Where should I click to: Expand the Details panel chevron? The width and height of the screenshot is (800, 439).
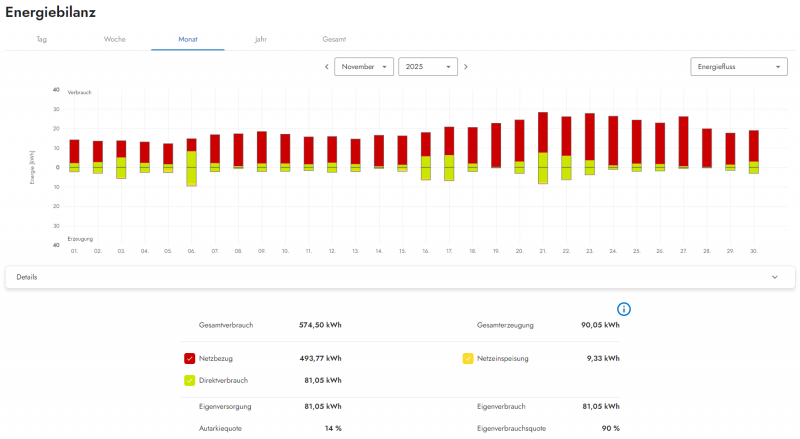tap(775, 277)
